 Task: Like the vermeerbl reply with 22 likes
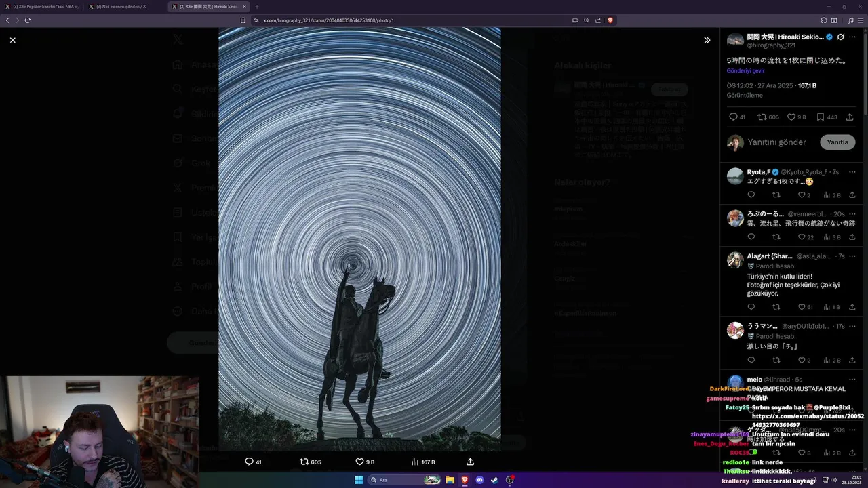(802, 237)
